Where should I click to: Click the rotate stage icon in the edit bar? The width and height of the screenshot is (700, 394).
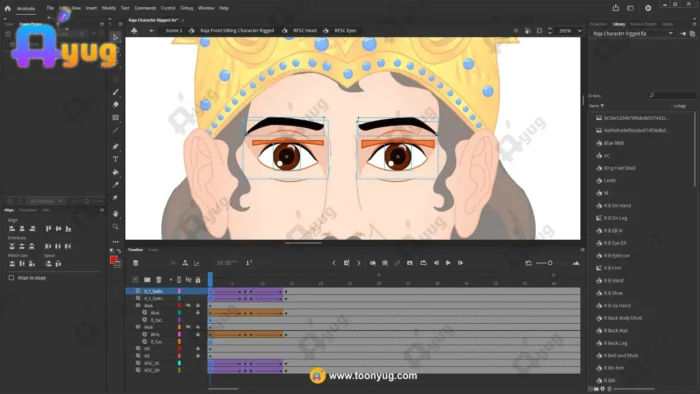coord(528,30)
